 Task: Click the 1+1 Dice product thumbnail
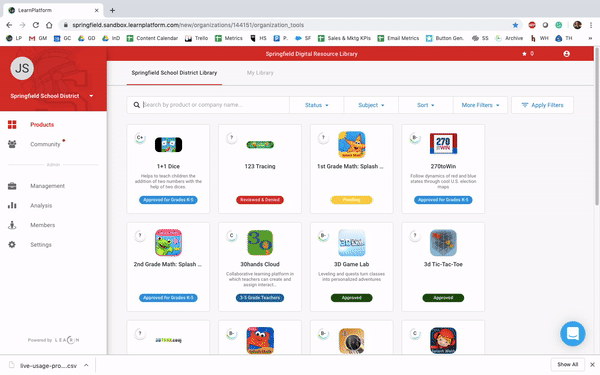168,145
